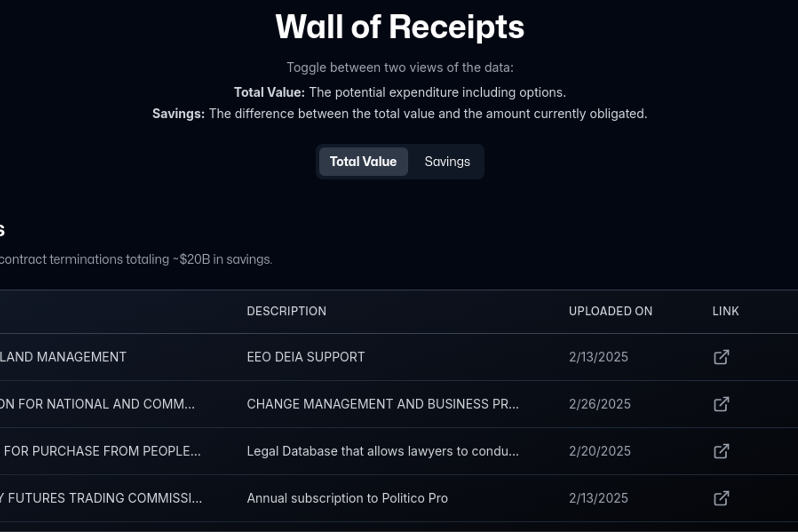This screenshot has width=798, height=532.
Task: Click the Annual subscription to Politico Pro description
Action: 347,498
